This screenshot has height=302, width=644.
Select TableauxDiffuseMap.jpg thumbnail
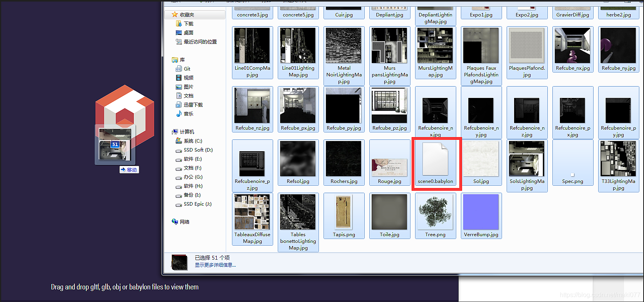coord(252,212)
